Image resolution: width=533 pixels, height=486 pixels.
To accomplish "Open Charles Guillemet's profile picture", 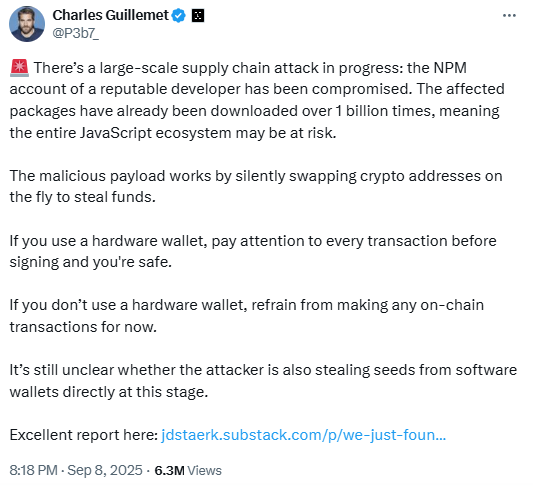I will (x=27, y=24).
